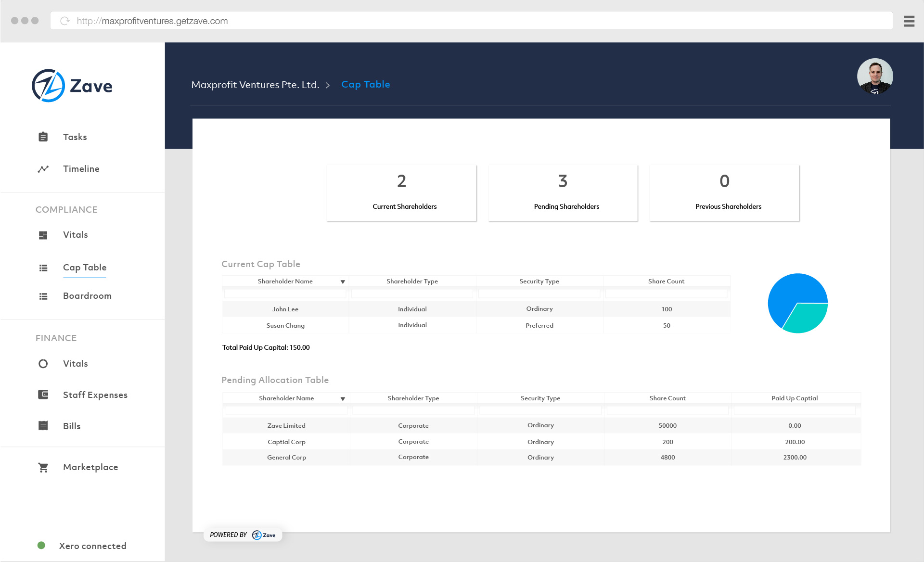The width and height of the screenshot is (924, 562).
Task: Click the user profile avatar
Action: (x=875, y=77)
